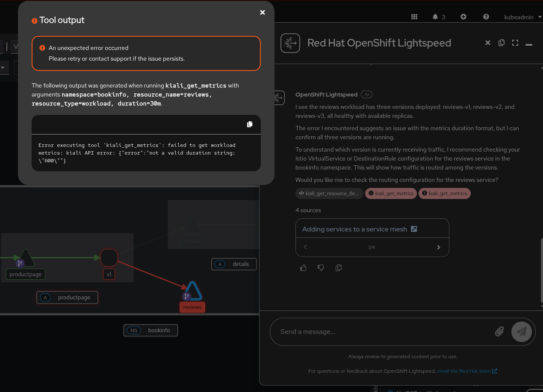Open the help question mark menu
Screen dimensions: 543x392
pyautogui.click(x=486, y=17)
